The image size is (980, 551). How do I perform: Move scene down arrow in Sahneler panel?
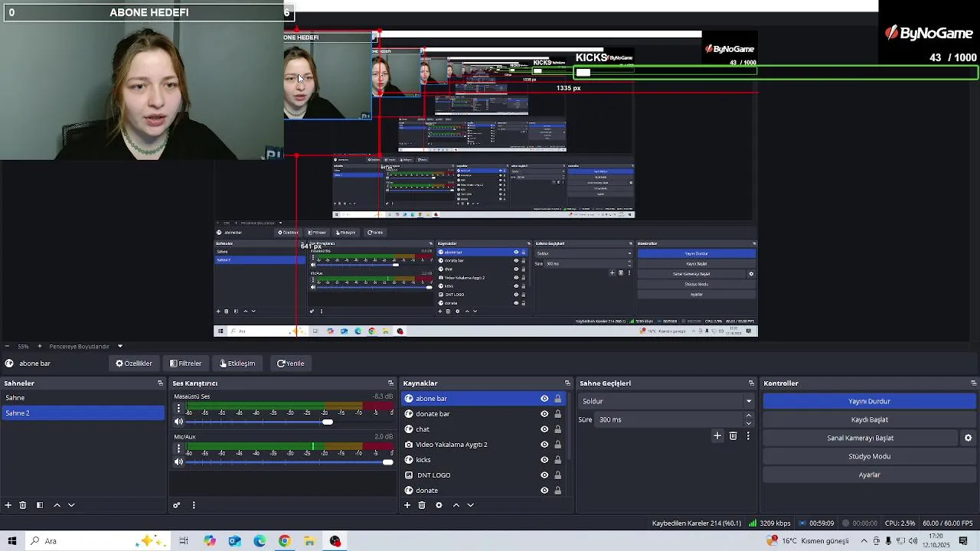coord(71,505)
